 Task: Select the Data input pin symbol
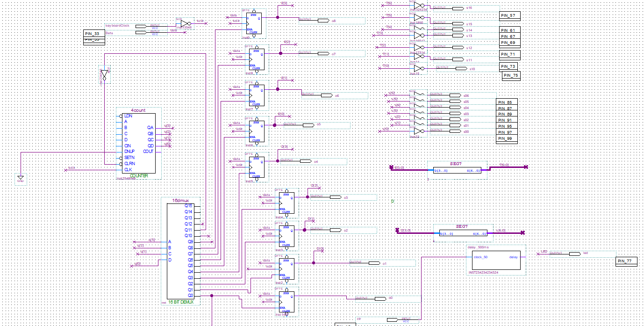(x=141, y=33)
